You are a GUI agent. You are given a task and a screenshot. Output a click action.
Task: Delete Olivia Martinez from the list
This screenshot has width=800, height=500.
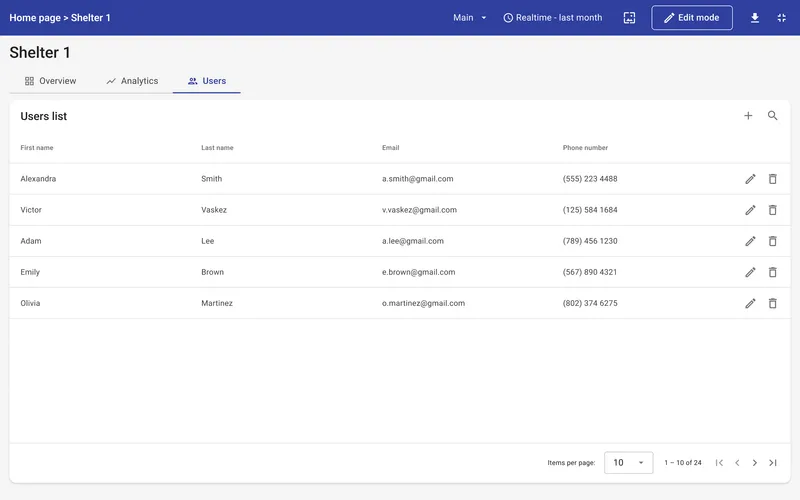click(772, 304)
